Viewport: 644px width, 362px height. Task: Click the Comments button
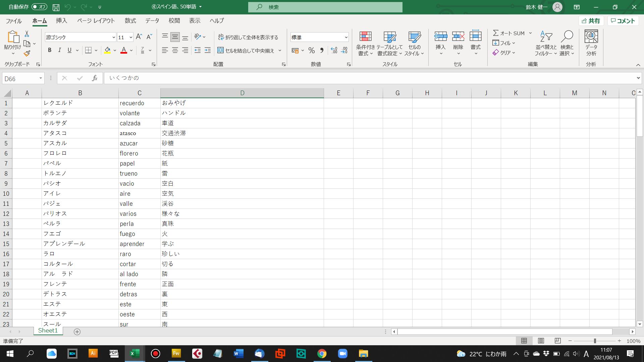coord(623,21)
